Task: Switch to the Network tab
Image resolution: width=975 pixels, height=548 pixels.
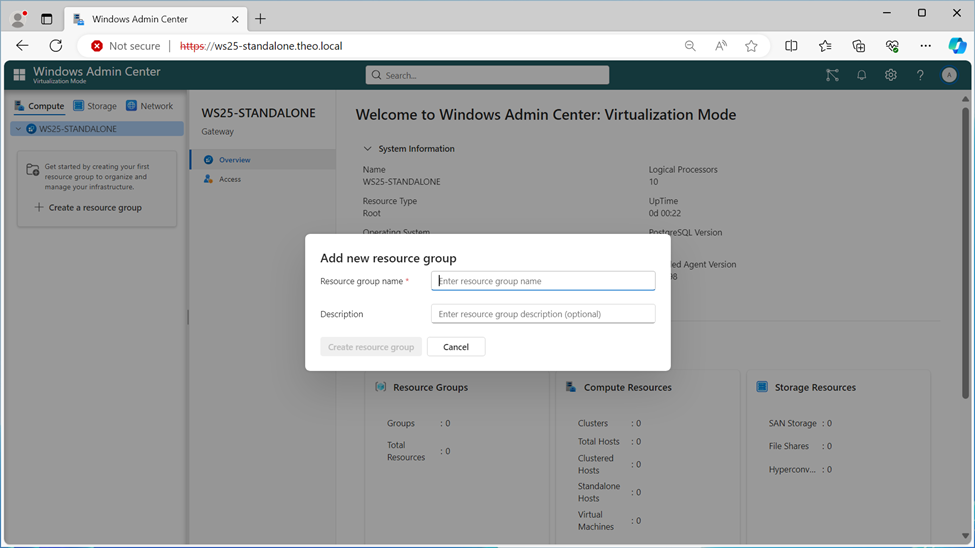Action: coord(149,106)
